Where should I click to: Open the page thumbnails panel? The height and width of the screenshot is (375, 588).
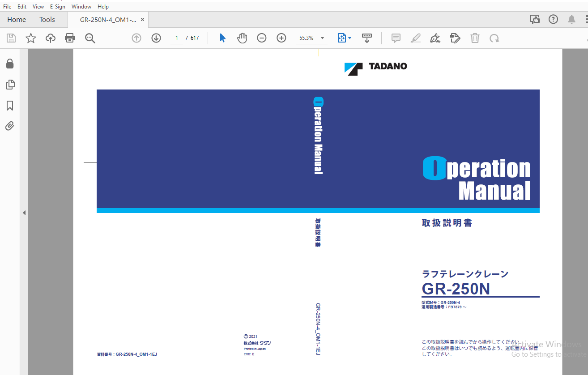tap(10, 84)
